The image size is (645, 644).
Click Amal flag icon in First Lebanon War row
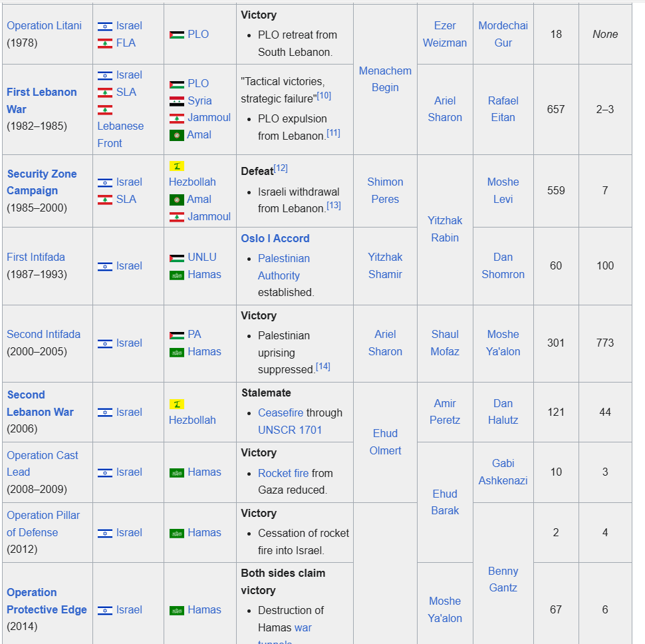(x=176, y=135)
